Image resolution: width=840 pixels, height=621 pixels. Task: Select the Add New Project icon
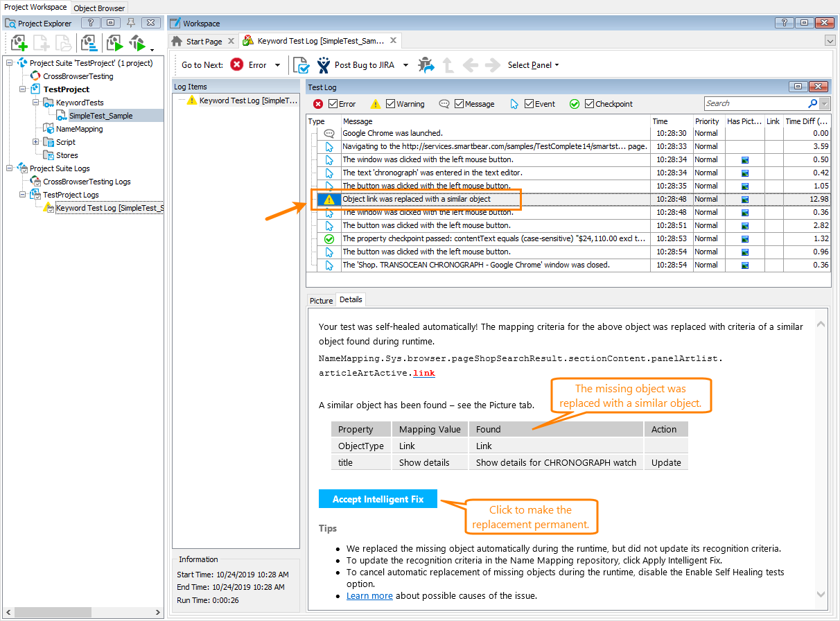pyautogui.click(x=18, y=43)
